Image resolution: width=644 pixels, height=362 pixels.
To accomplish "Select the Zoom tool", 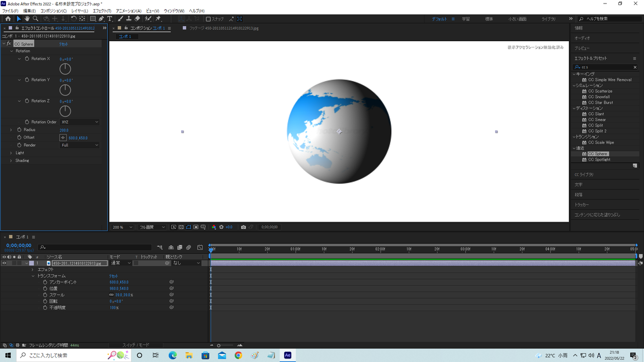I will (35, 19).
